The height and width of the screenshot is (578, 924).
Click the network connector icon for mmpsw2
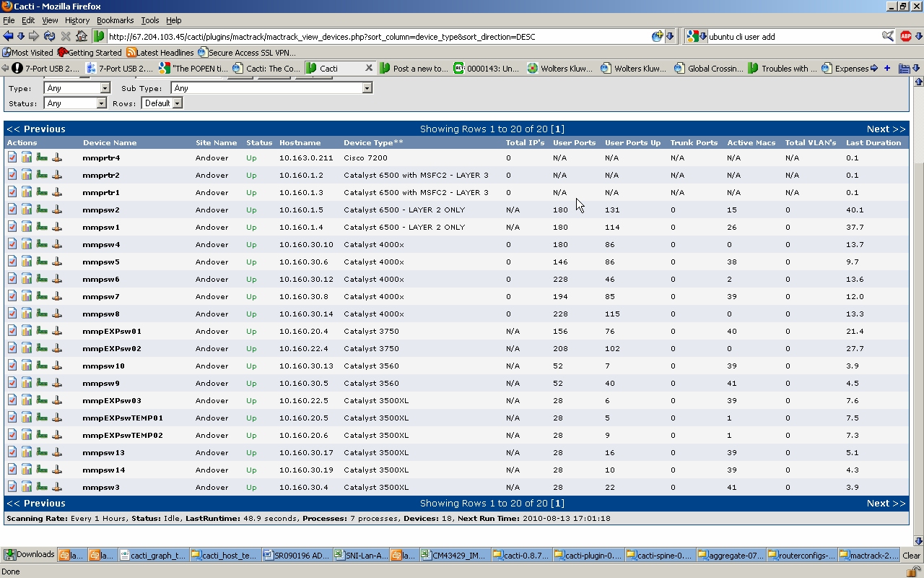tap(57, 210)
